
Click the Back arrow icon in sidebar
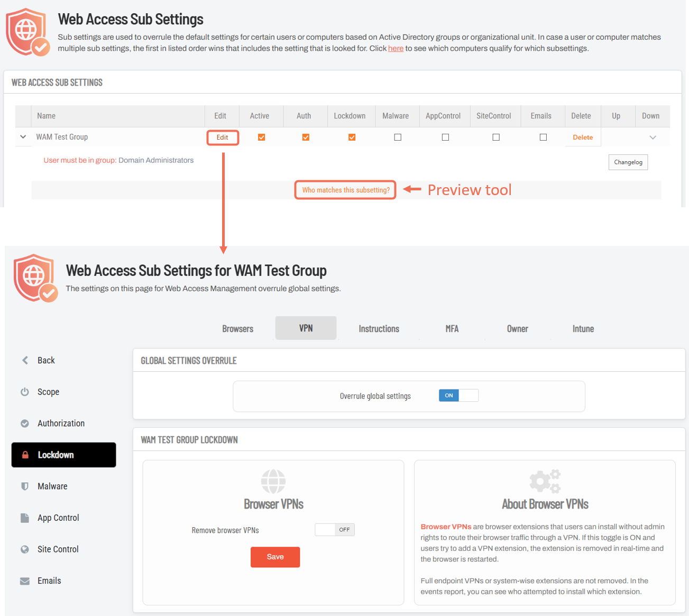pos(25,360)
